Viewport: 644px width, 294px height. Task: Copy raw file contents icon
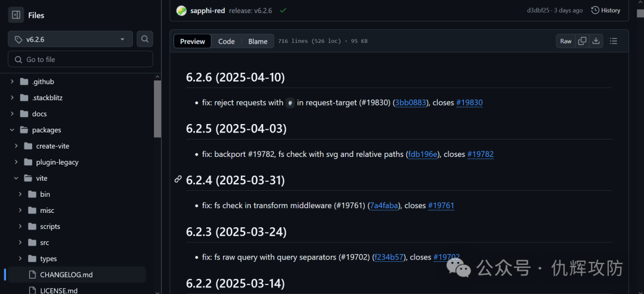pos(582,41)
